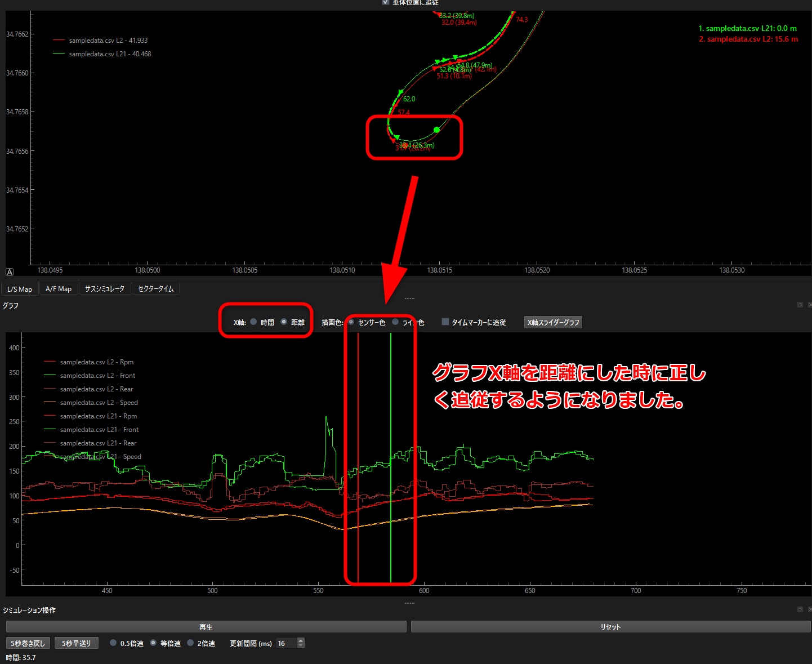Viewport: 812px width, 664px height.
Task: Click graph legend 'sampledata.csv L21 - Rpm'
Action: 90,416
